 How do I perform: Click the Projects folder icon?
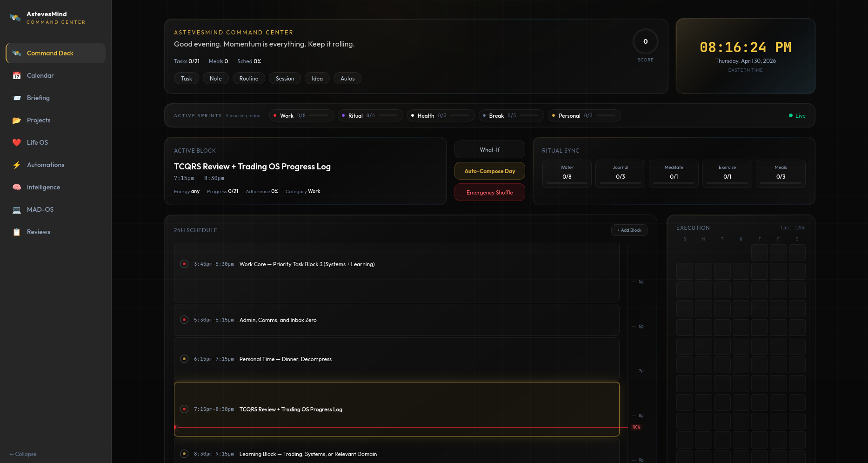[x=17, y=120]
